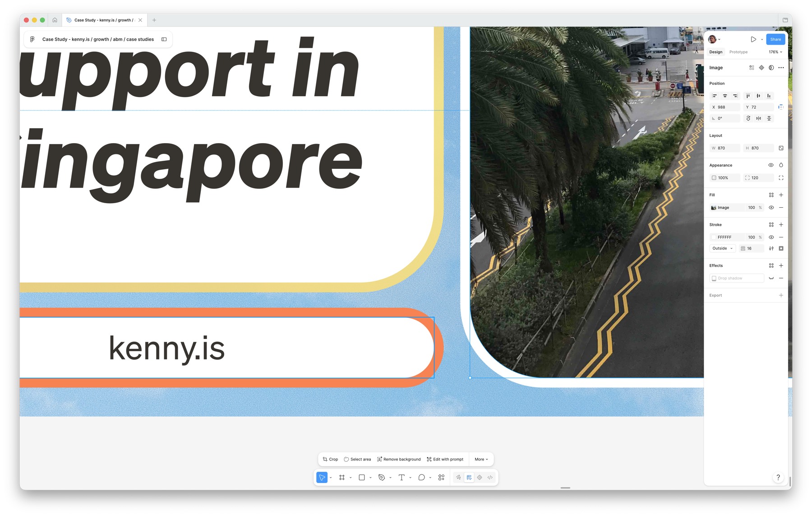Switch to Draw mode
This screenshot has height=516, width=812.
point(458,478)
